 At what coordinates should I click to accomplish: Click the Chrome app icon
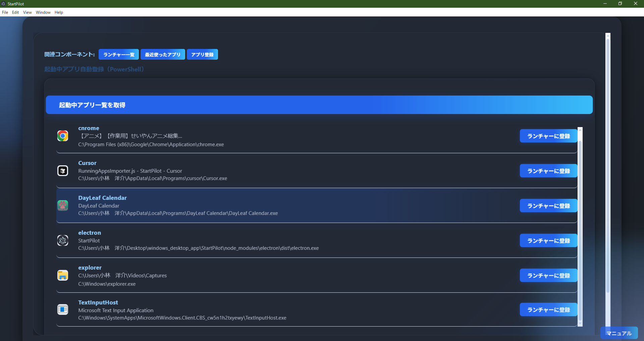[x=62, y=136]
